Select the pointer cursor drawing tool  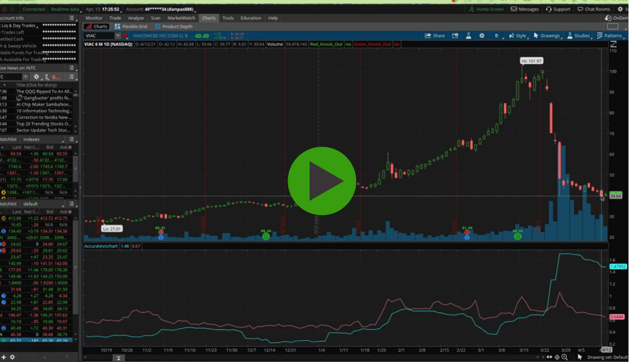pos(580,357)
